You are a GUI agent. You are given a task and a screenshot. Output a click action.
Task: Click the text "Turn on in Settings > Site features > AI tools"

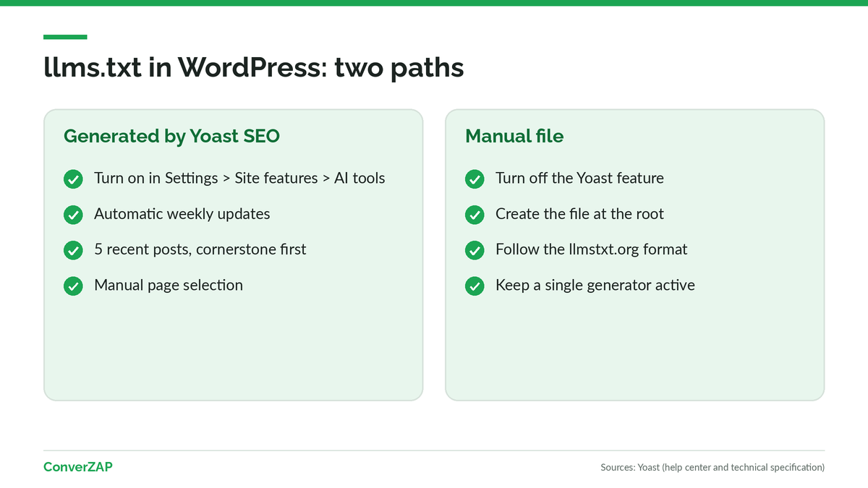[x=239, y=178]
